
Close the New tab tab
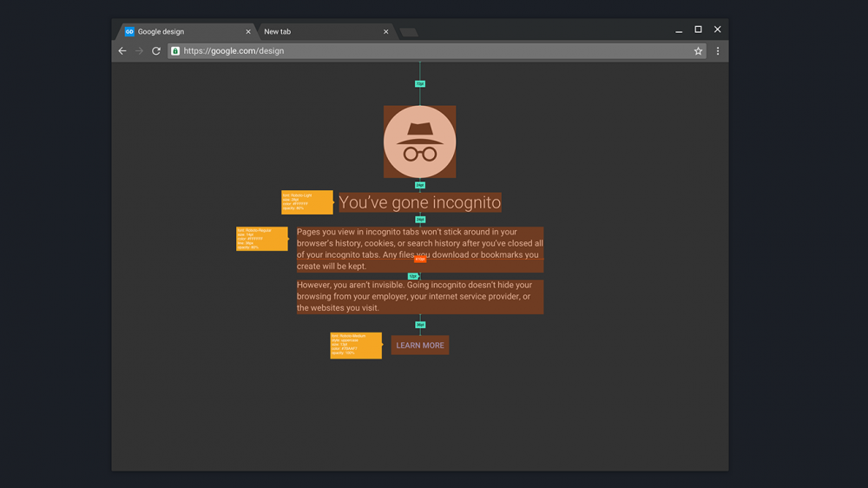click(x=386, y=32)
